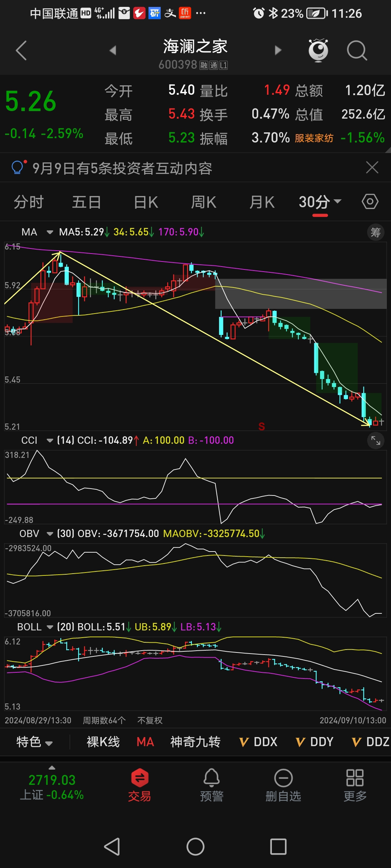391x868 pixels.
Task: Select the DDY VIP indicator
Action: coord(315,742)
